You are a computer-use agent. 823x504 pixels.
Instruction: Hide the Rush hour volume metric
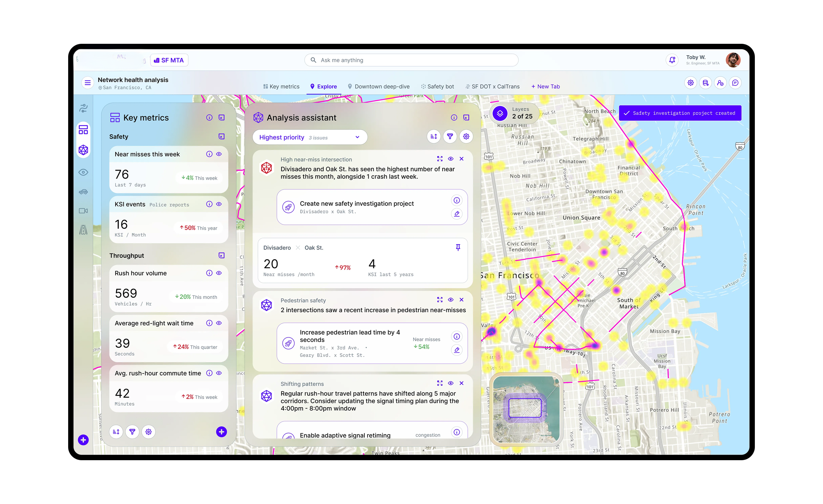pos(219,273)
